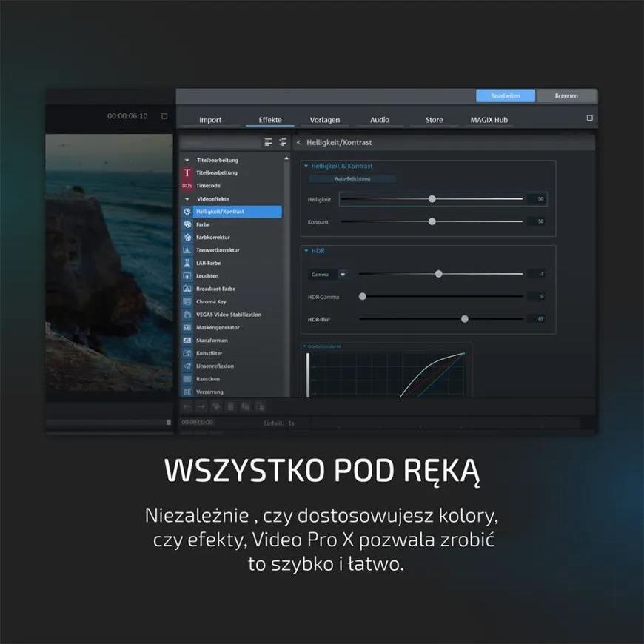Open the Gamma dropdown in HDR

click(343, 275)
